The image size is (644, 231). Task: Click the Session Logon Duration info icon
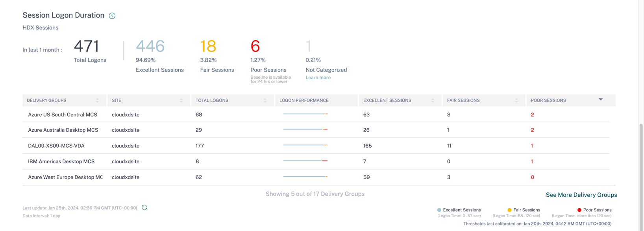pyautogui.click(x=112, y=16)
